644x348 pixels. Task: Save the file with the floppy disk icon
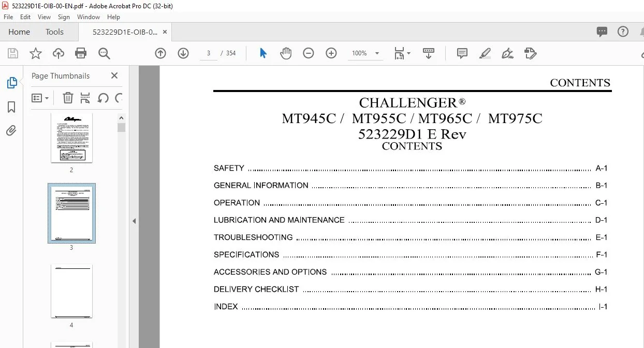[13, 53]
